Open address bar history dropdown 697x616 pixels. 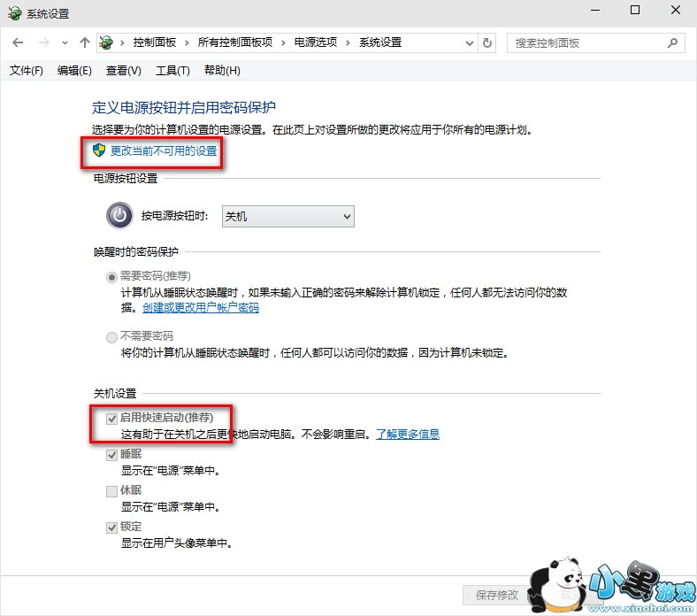coord(470,43)
